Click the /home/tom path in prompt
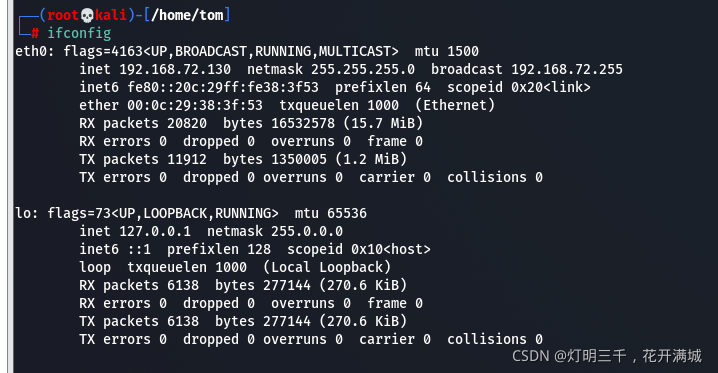Viewport: 718px width, 373px height. pyautogui.click(x=187, y=15)
